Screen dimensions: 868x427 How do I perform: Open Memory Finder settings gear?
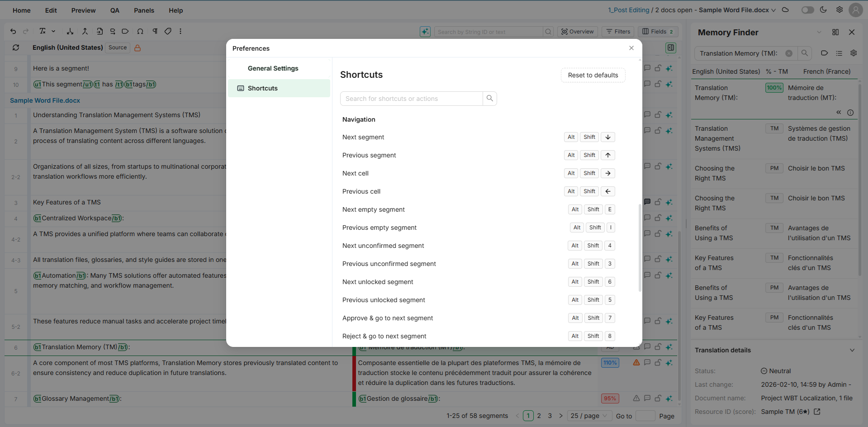click(854, 53)
